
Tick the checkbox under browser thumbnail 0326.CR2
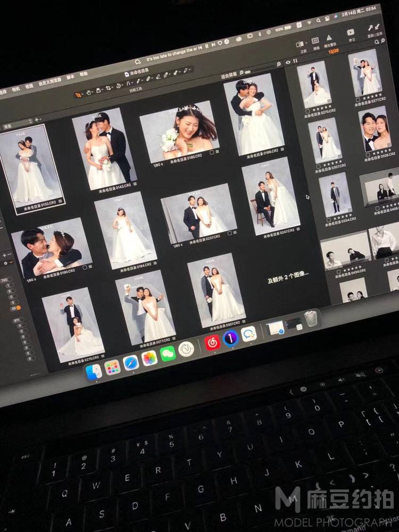coord(368,155)
